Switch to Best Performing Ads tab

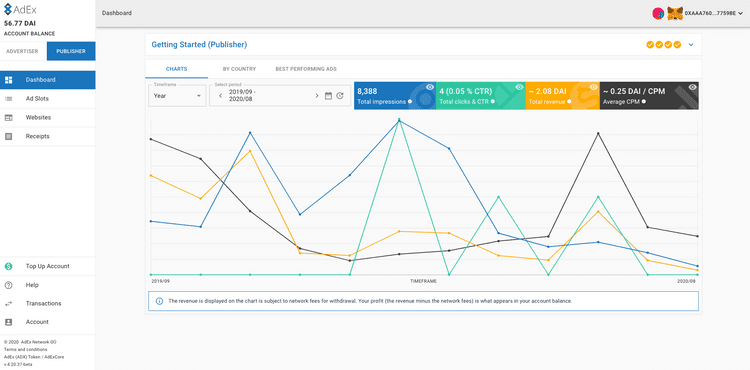(x=306, y=69)
